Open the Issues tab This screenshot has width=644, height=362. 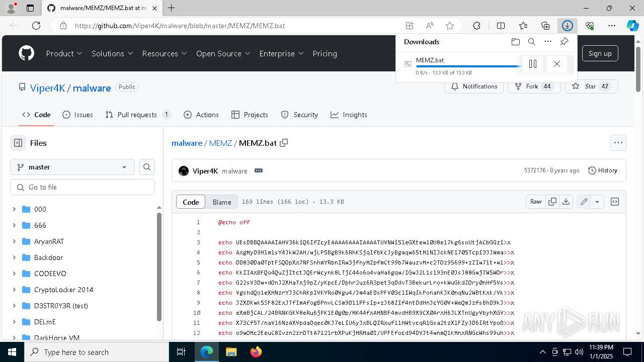tap(77, 115)
